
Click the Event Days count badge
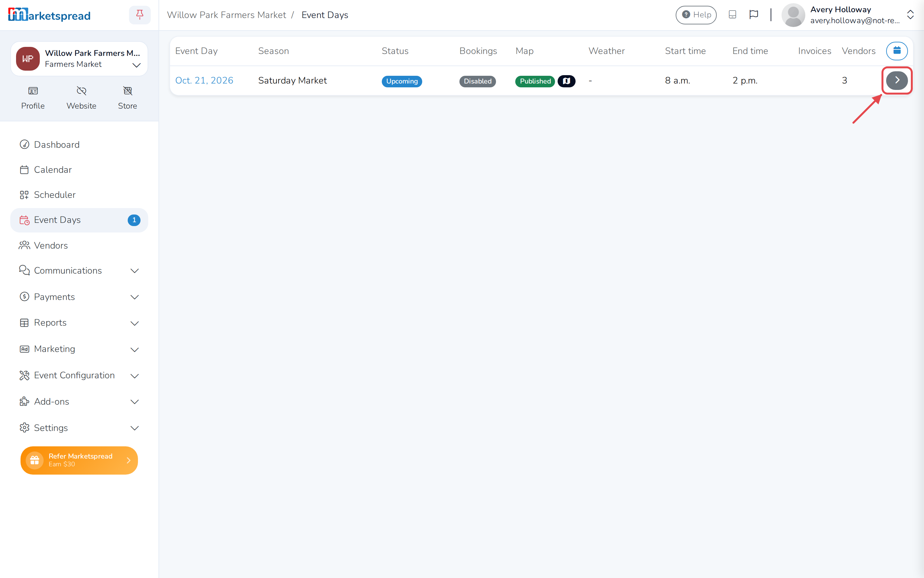[134, 220]
